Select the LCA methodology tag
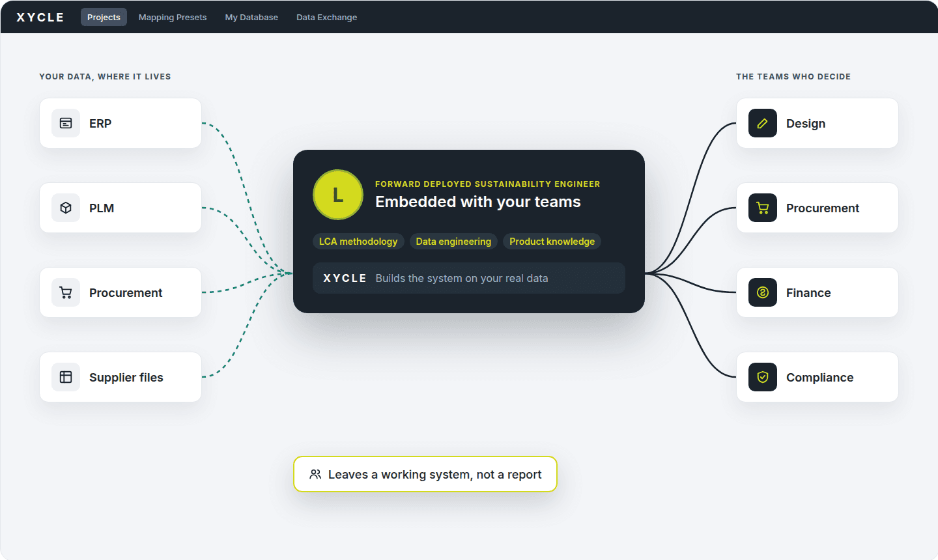The width and height of the screenshot is (938, 560). click(x=358, y=242)
